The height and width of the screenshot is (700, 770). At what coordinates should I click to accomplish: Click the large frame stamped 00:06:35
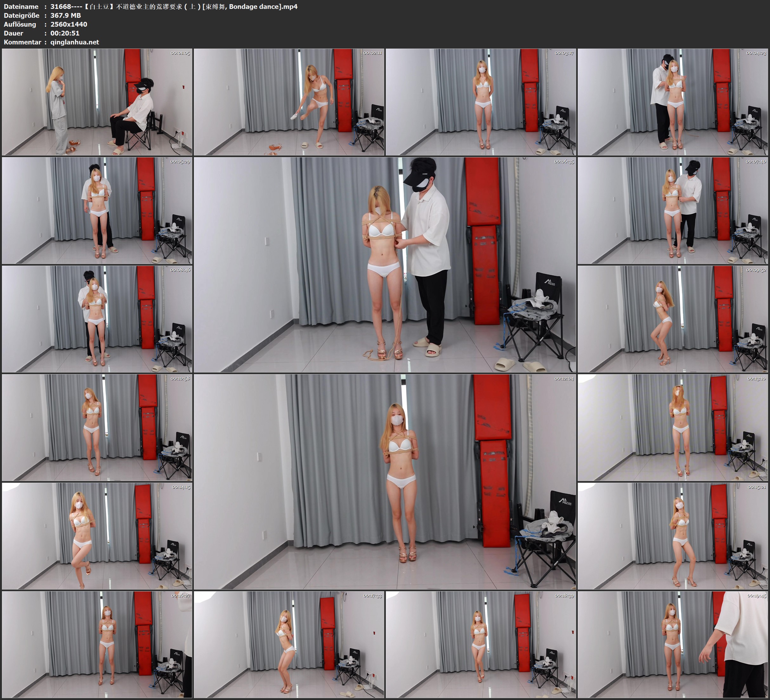385,265
